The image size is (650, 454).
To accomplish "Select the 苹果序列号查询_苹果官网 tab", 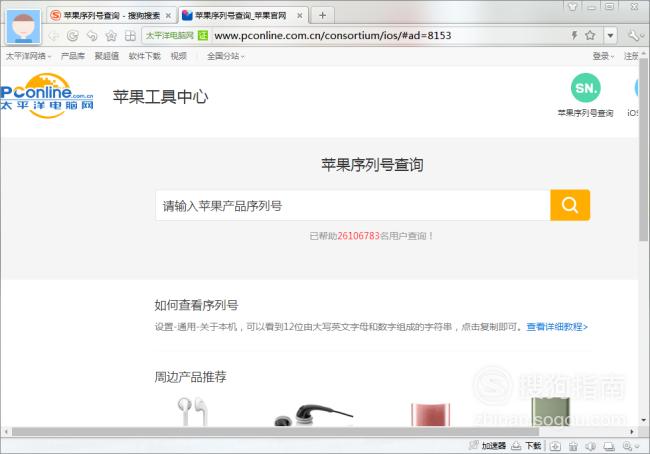I will click(243, 16).
